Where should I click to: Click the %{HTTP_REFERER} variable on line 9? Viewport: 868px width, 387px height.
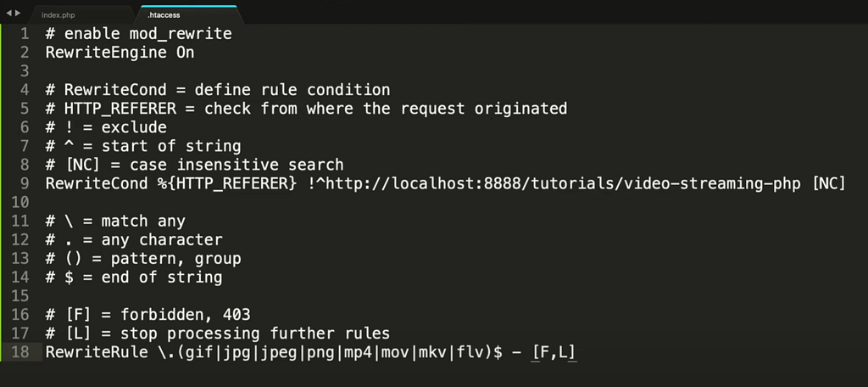(x=227, y=183)
